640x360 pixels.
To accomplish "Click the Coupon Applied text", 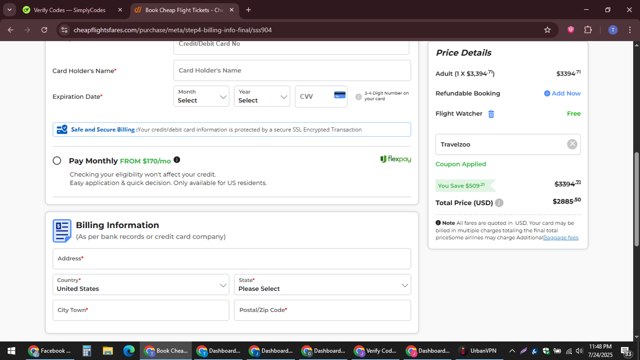I will (461, 164).
